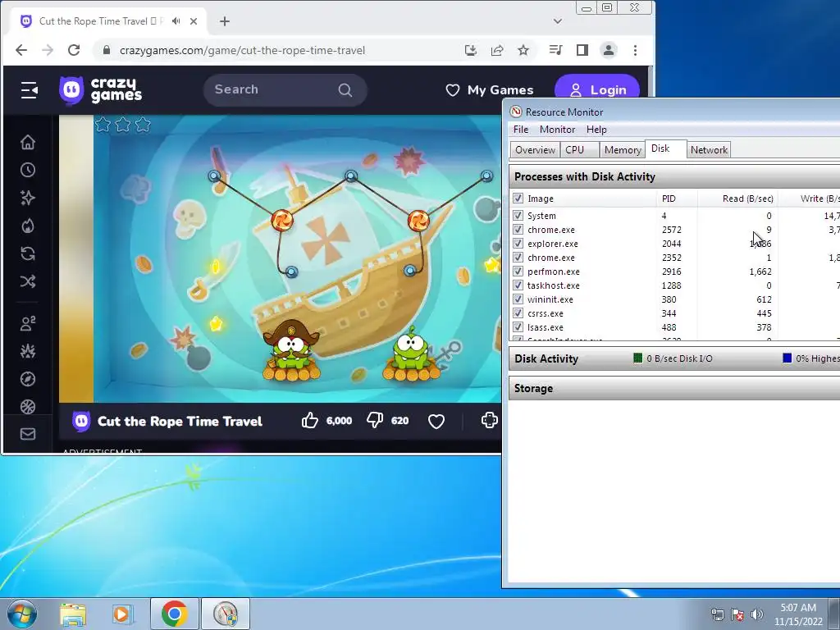Switch to the Network tab
Image resolution: width=840 pixels, height=630 pixels.
coord(709,150)
